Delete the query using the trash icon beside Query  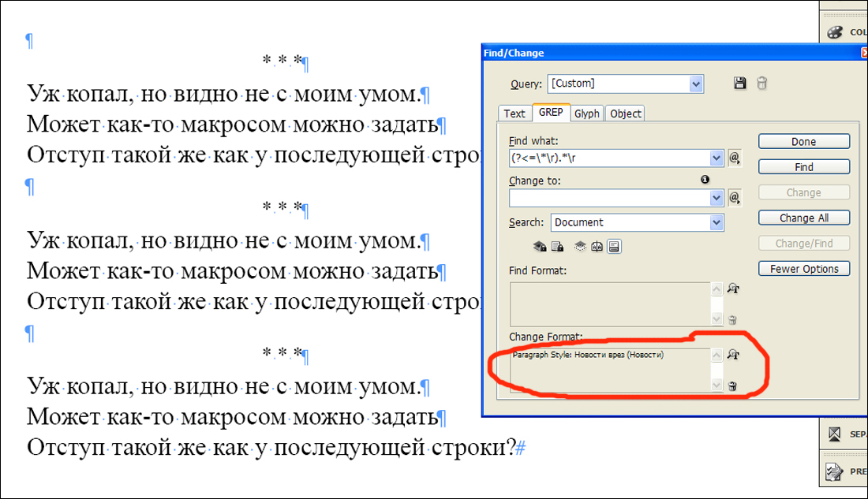point(761,84)
